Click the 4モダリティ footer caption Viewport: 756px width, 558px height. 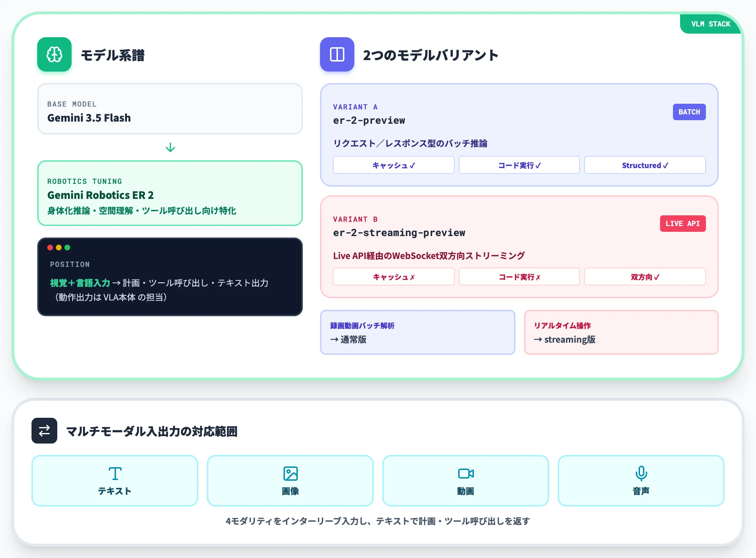(378, 521)
